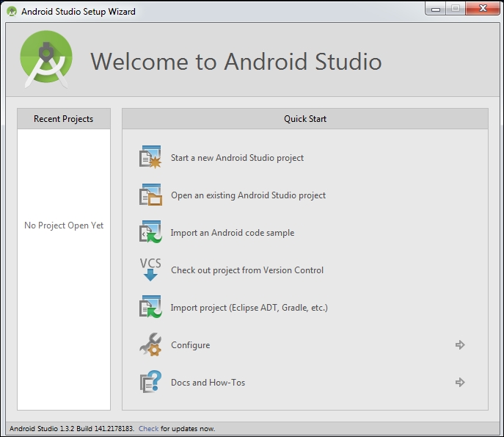
Task: Select Open an existing Android Studio project
Action: click(248, 195)
